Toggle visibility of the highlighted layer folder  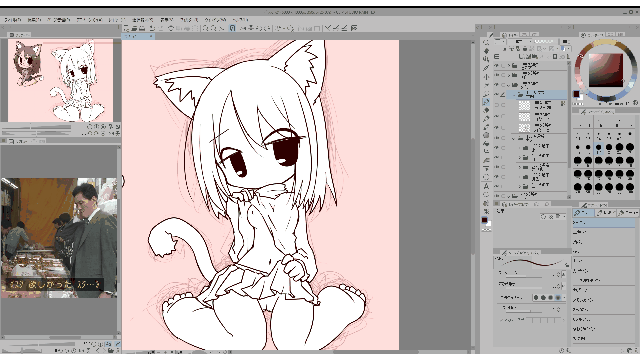pyautogui.click(x=497, y=95)
